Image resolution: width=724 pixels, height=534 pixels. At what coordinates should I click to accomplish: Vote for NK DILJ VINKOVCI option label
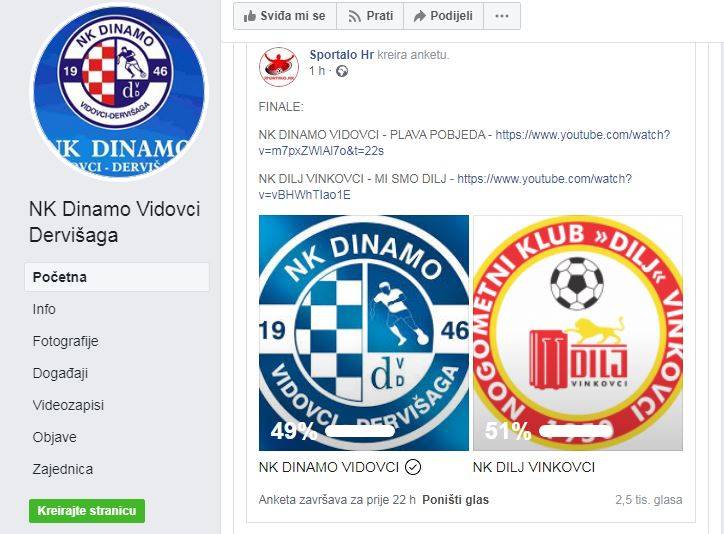coord(534,468)
